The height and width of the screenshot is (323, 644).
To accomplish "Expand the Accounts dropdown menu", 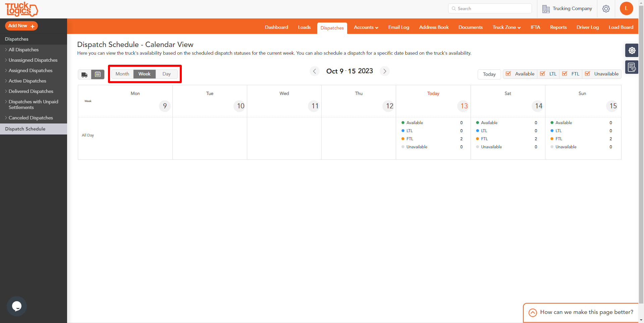I will (366, 27).
